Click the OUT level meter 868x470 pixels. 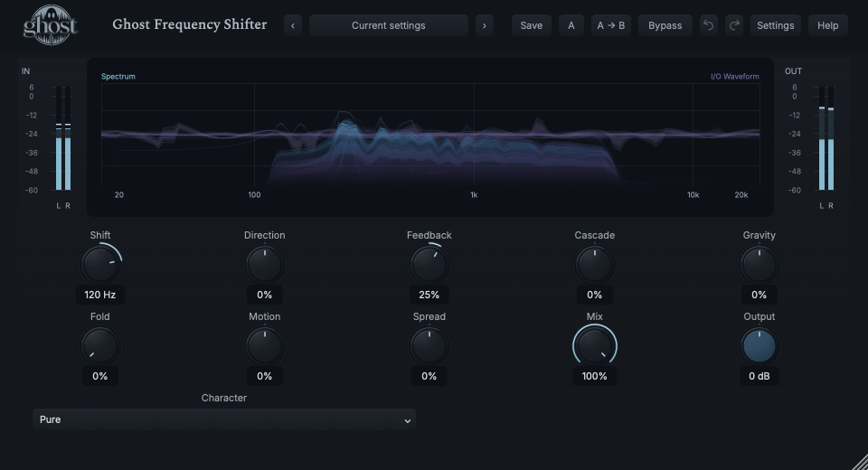coord(826,138)
